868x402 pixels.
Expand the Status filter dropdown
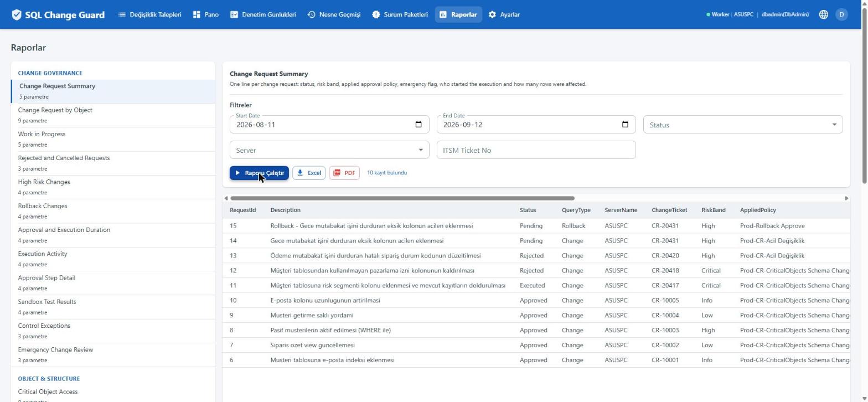pos(743,125)
